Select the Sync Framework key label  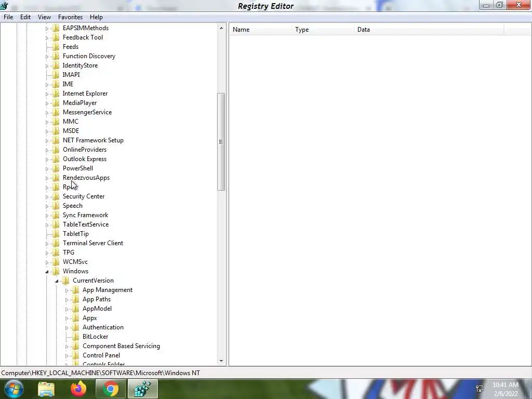(x=86, y=215)
